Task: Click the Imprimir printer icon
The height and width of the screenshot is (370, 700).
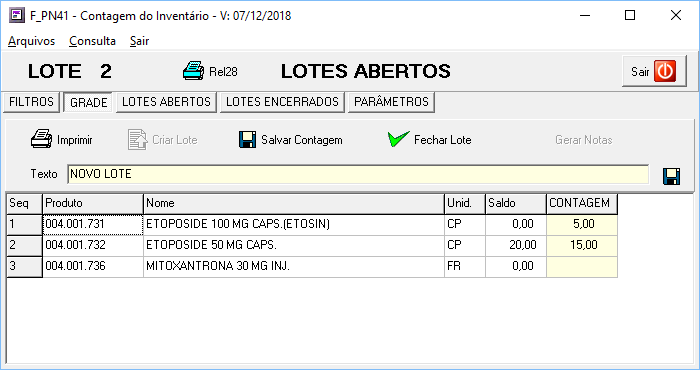Action: tap(42, 139)
